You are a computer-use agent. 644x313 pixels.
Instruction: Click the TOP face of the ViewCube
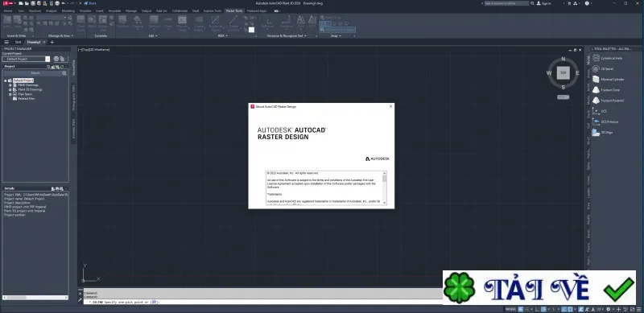(x=563, y=72)
